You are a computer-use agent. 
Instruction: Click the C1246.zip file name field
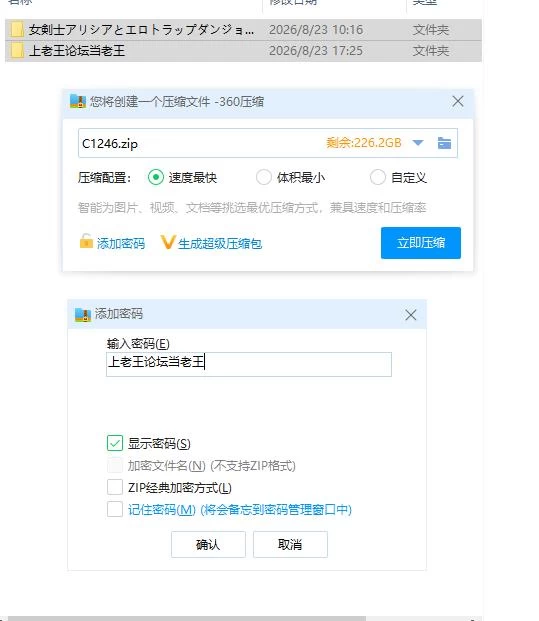268,143
